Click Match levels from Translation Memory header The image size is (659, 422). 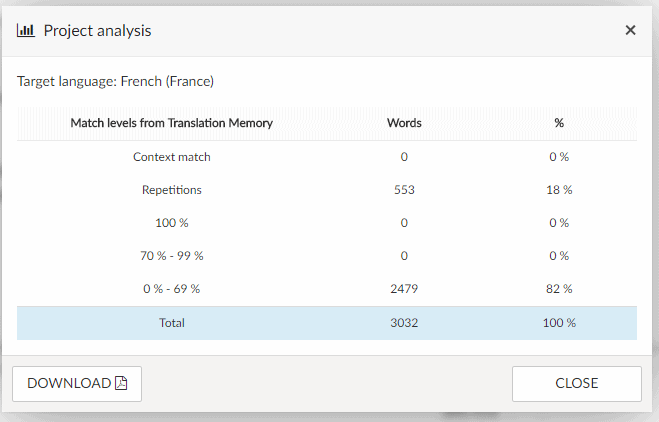[171, 123]
